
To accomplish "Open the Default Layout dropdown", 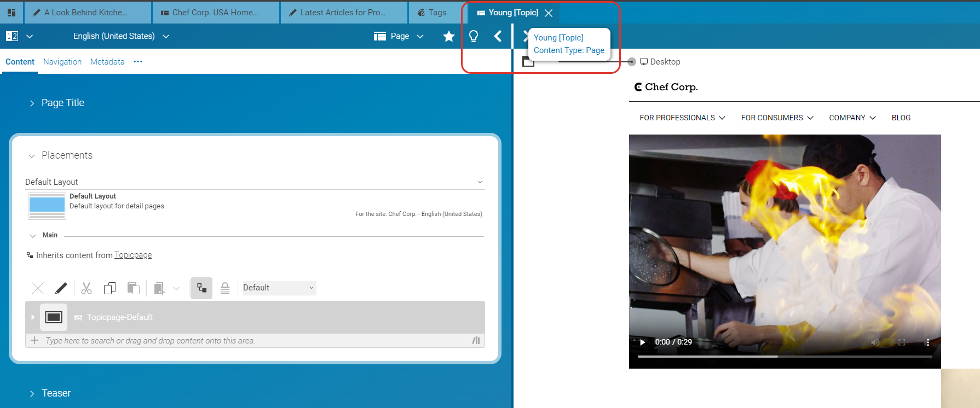I will [x=255, y=182].
